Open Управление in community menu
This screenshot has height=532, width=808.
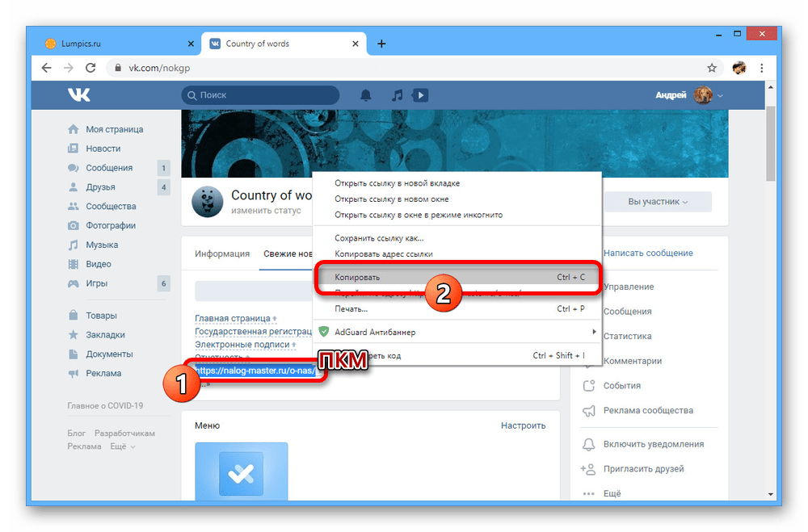click(629, 287)
